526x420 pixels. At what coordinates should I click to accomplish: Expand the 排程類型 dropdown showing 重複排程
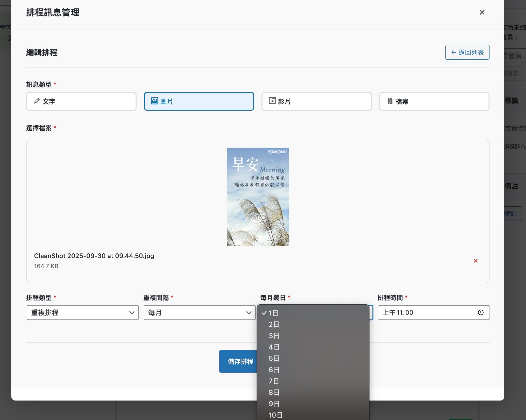[83, 313]
